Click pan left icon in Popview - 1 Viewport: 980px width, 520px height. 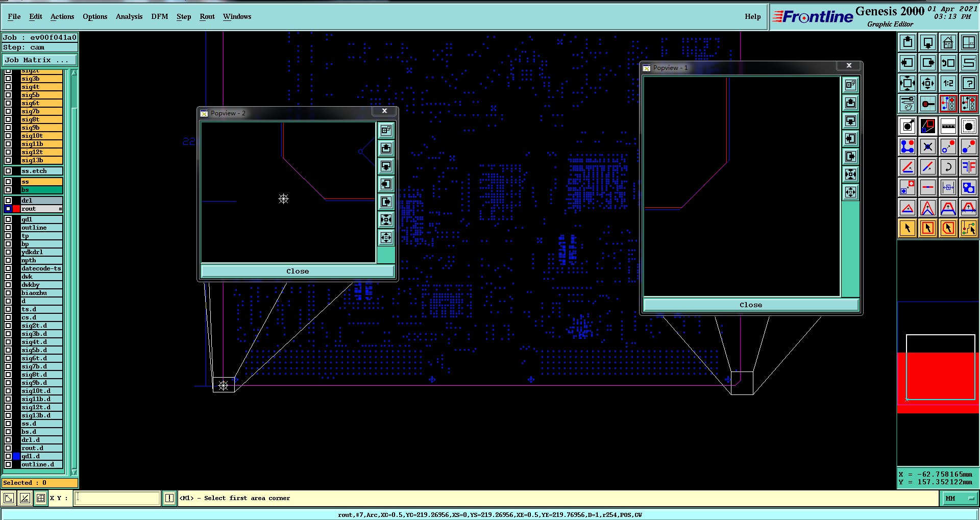[x=850, y=138]
